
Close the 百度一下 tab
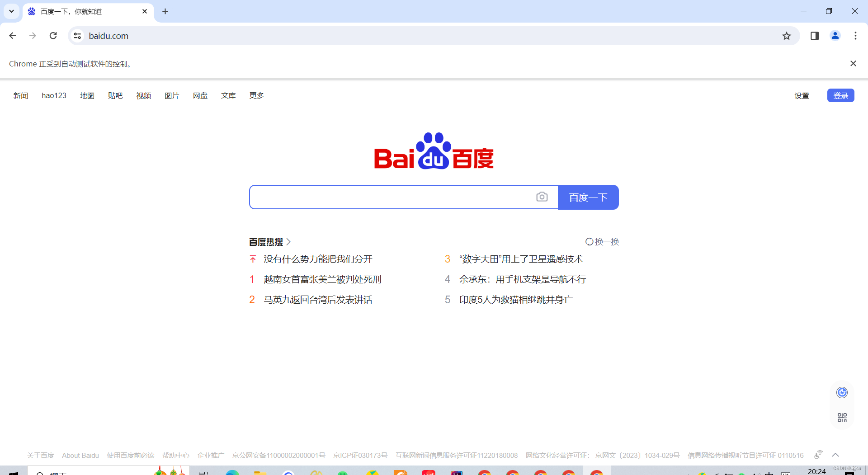145,11
